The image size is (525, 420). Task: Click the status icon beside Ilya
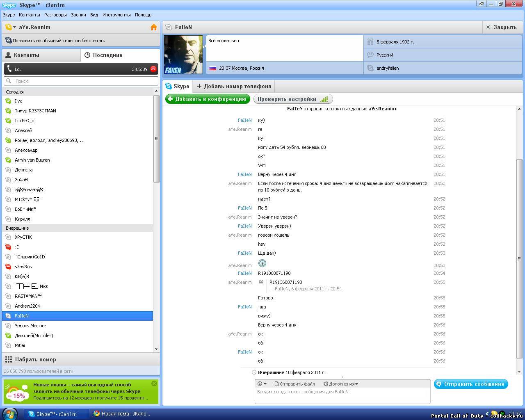pyautogui.click(x=8, y=101)
